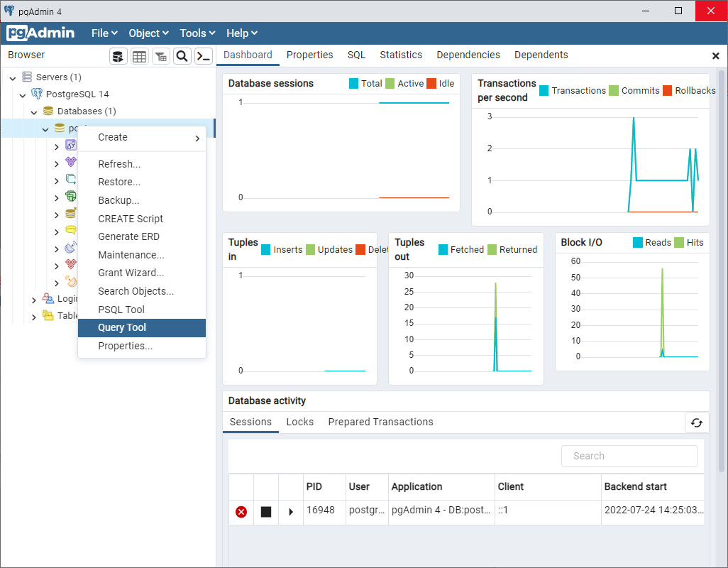The width and height of the screenshot is (728, 568).
Task: Terminate session 16948 with red X icon
Action: [241, 512]
